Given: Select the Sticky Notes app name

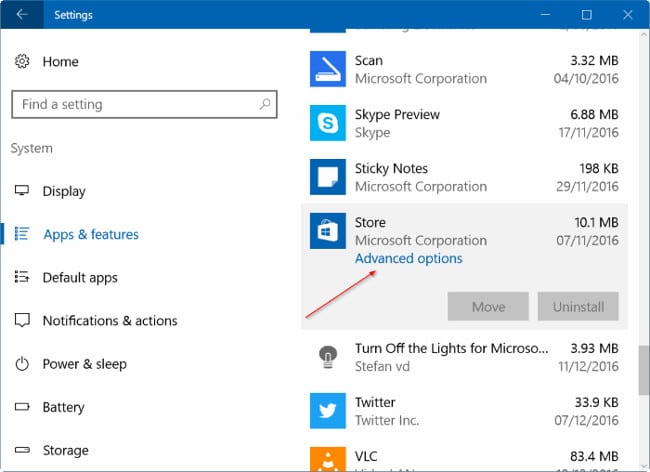Looking at the screenshot, I should coord(391,169).
